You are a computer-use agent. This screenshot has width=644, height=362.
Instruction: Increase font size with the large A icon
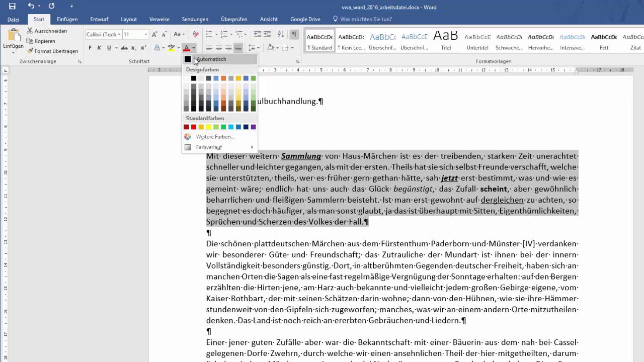(154, 34)
